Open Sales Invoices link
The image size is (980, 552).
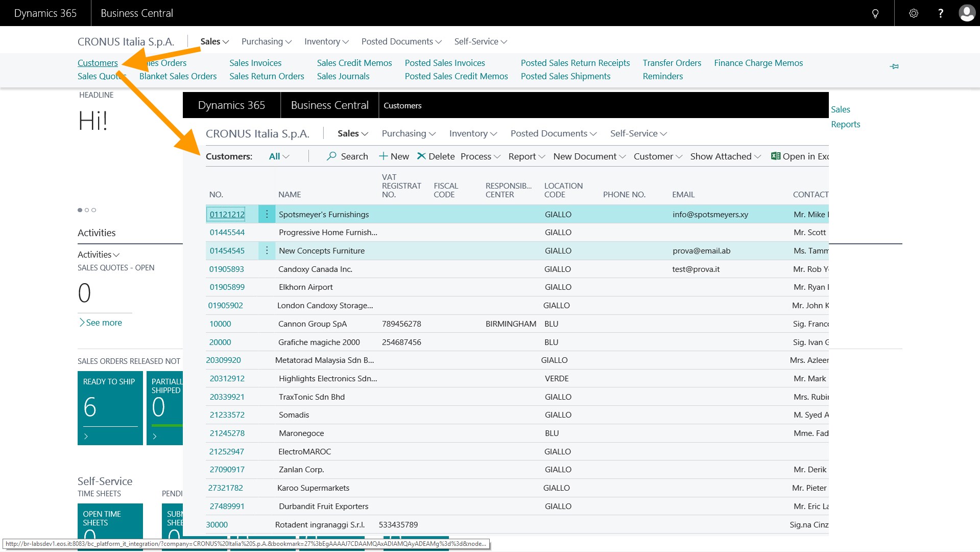(255, 63)
